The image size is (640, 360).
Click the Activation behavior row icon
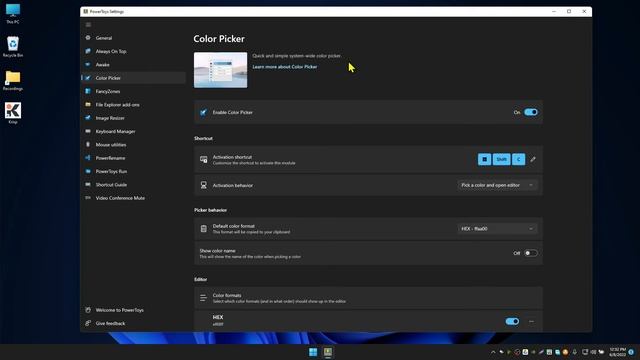[x=203, y=185]
